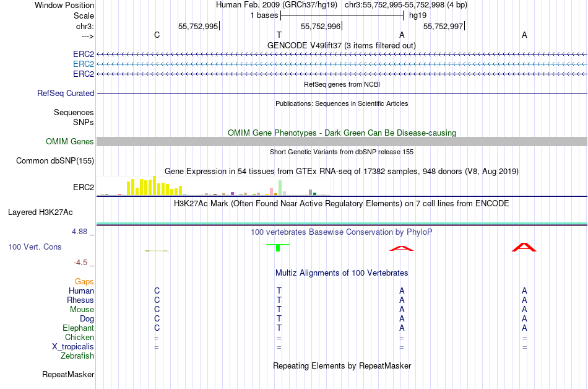Click the 'Human Feb. 2009 (GRCh37/hg19)' header text

tap(277, 5)
